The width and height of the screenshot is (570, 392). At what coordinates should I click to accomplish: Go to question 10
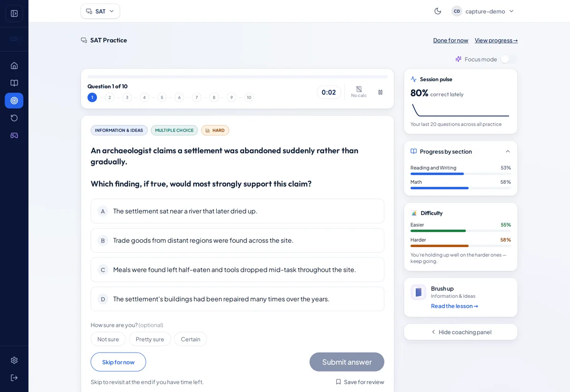pyautogui.click(x=249, y=97)
